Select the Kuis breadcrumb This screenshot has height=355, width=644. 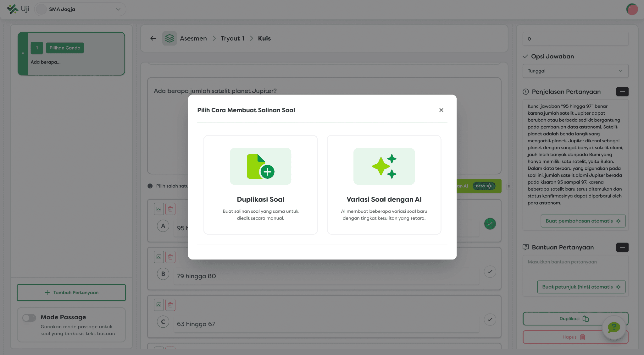click(x=264, y=38)
